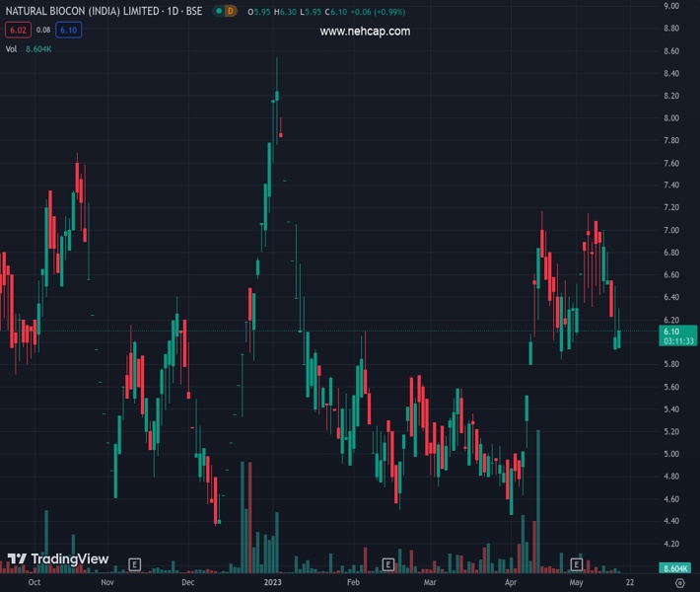Click the TradingView logo

(57, 559)
